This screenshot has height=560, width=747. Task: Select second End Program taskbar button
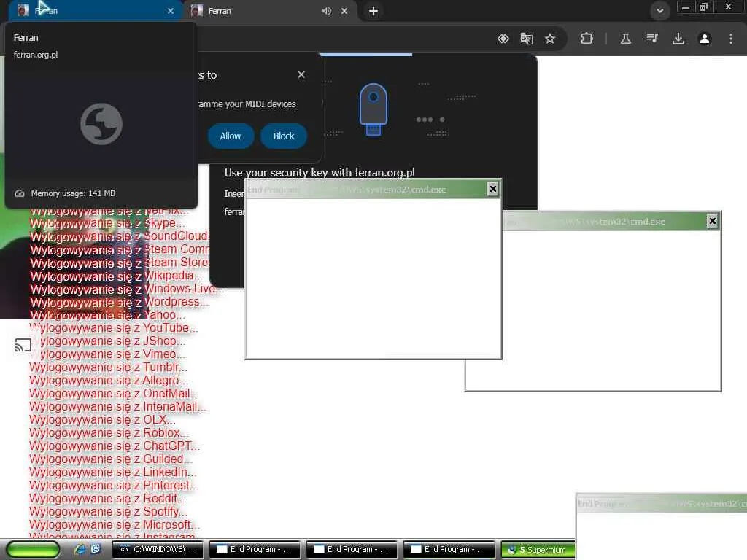coord(352,550)
